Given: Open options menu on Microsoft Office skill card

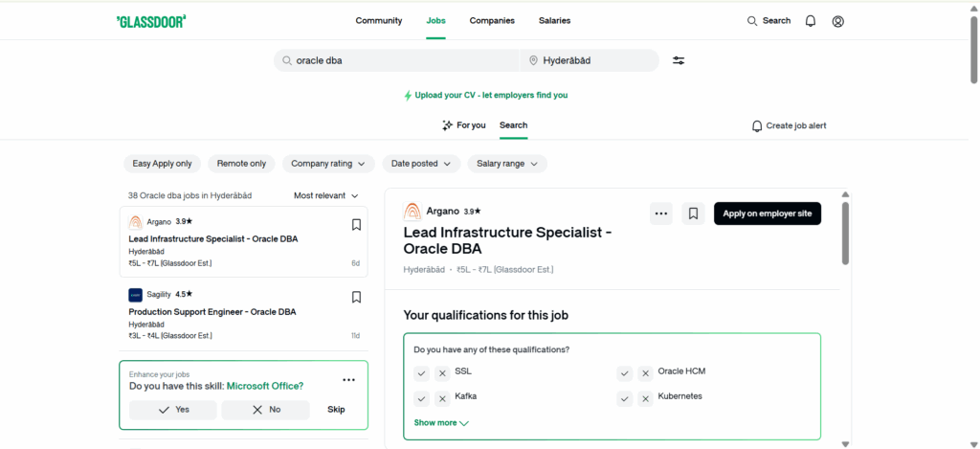Looking at the screenshot, I should click(348, 380).
